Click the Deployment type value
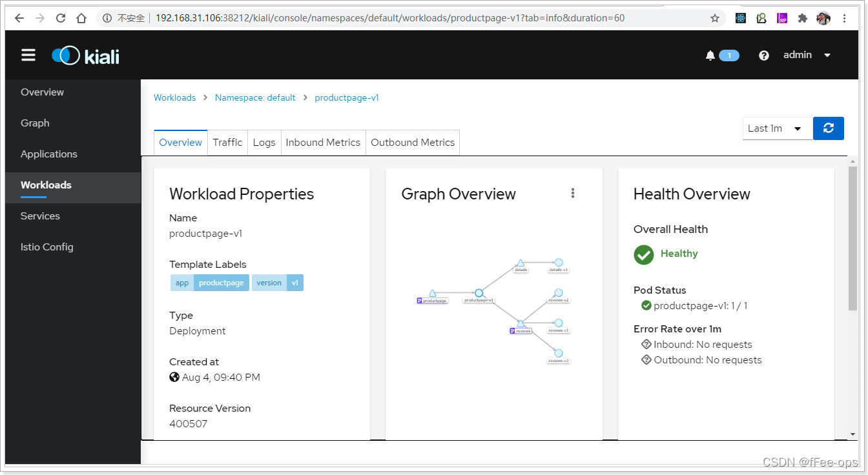The height and width of the screenshot is (475, 868). point(198,331)
